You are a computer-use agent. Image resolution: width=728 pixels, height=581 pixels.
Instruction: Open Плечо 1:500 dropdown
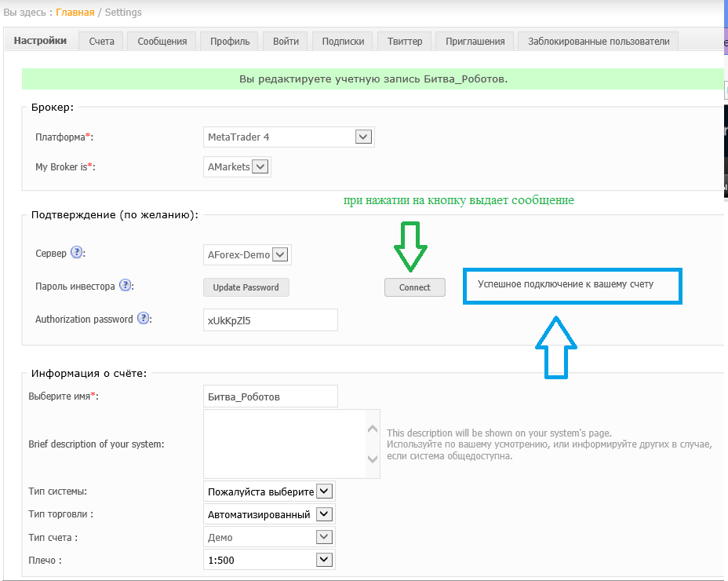(269, 560)
